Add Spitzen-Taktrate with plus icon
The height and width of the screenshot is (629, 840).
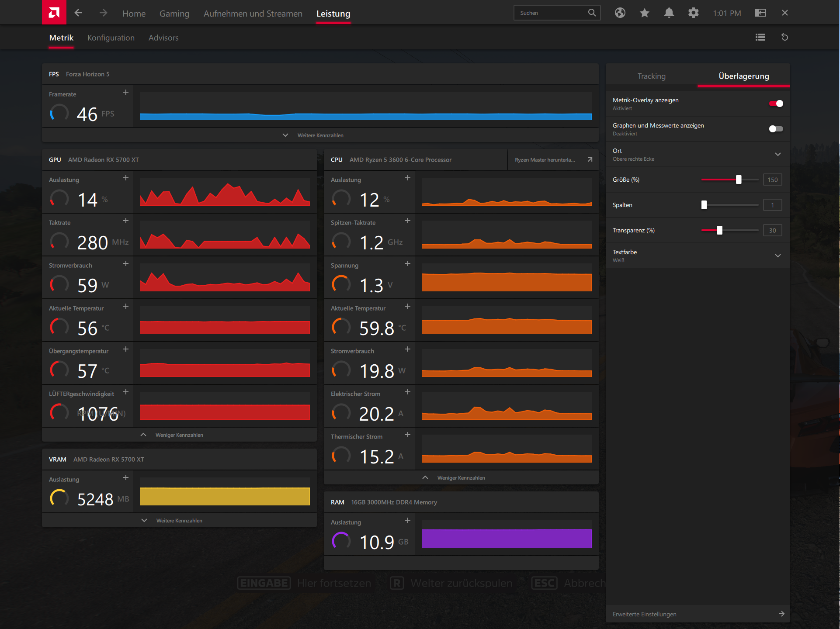(x=408, y=221)
